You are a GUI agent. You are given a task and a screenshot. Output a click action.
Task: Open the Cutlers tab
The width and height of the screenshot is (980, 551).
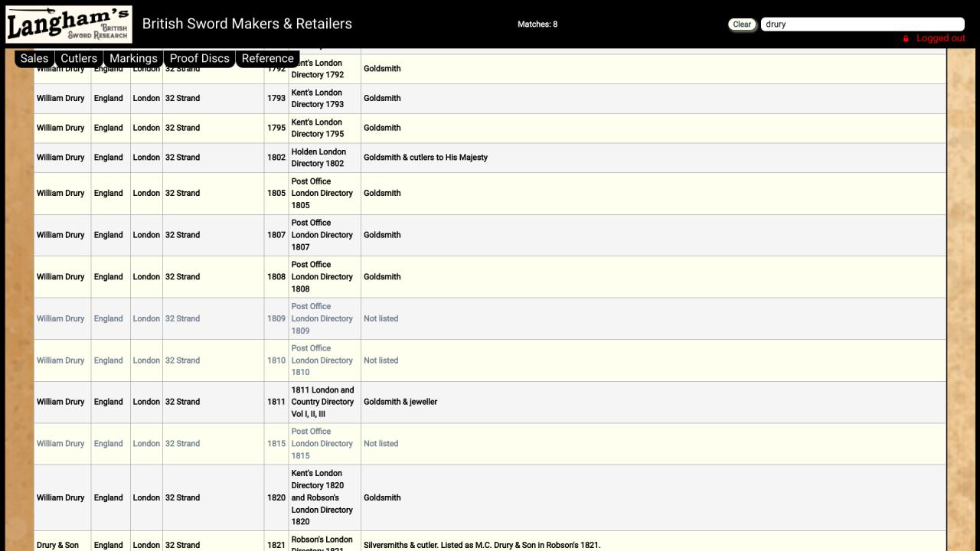[x=79, y=58]
